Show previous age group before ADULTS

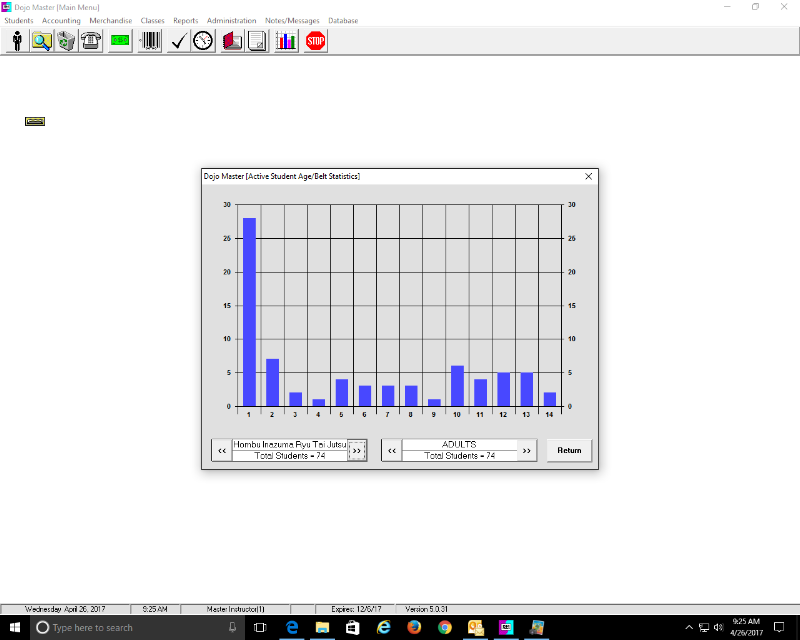(392, 451)
